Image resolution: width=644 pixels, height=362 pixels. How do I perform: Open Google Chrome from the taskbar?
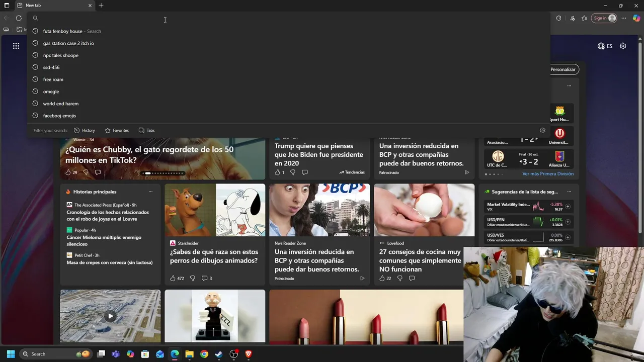[x=204, y=354]
